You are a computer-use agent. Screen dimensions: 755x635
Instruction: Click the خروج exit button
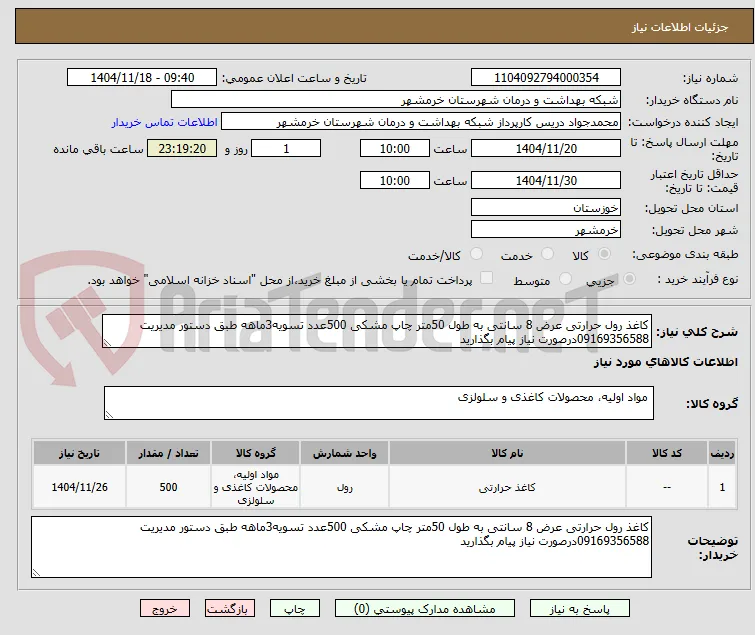(165, 609)
